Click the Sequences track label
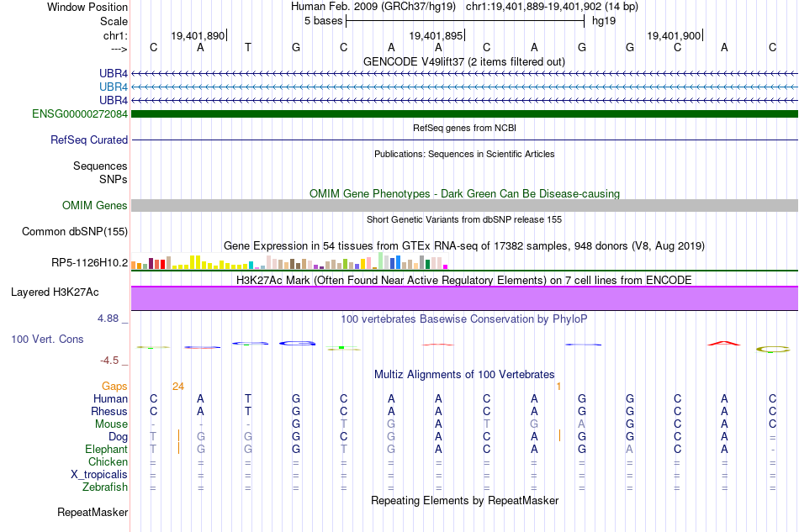Image resolution: width=799 pixels, height=532 pixels. [x=100, y=166]
